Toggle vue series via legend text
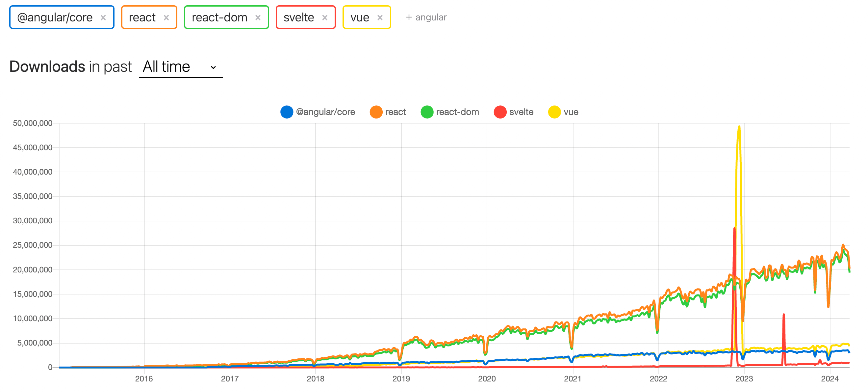This screenshot has height=392, width=868. [571, 112]
